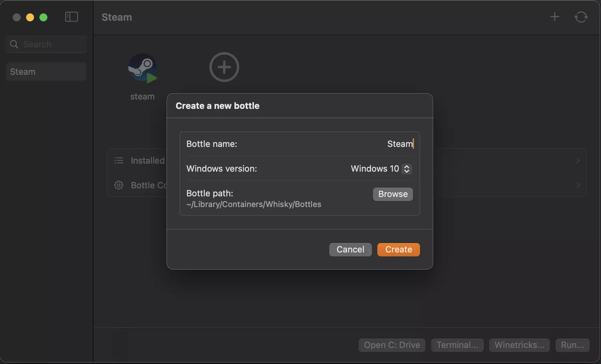Open the Terminal button

click(x=457, y=345)
